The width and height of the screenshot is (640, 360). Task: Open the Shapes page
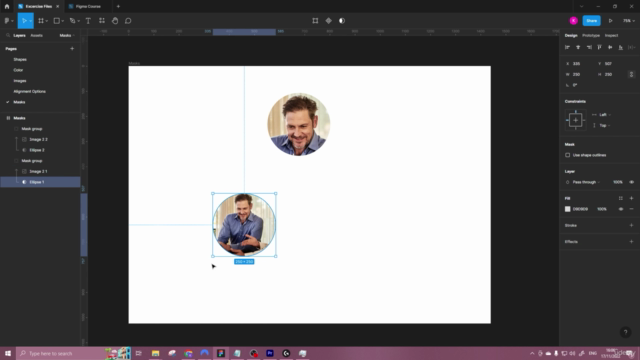coord(20,60)
